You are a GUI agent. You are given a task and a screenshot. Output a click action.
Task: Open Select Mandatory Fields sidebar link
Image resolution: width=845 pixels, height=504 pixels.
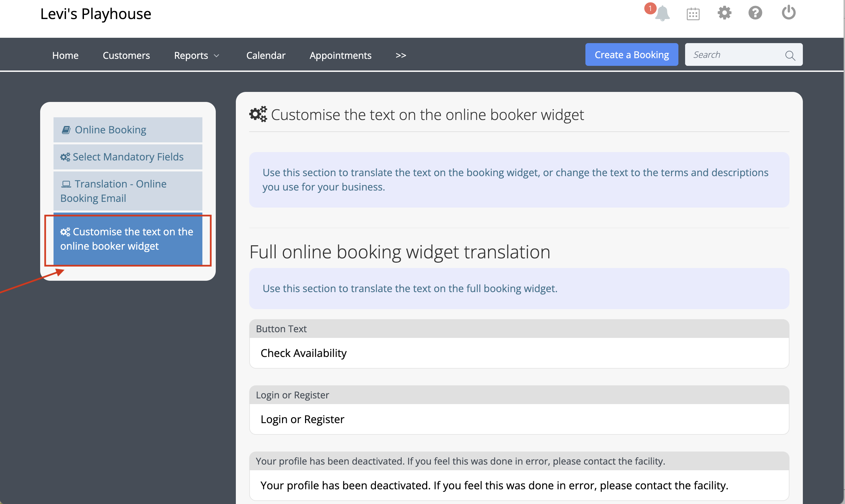coord(128,157)
